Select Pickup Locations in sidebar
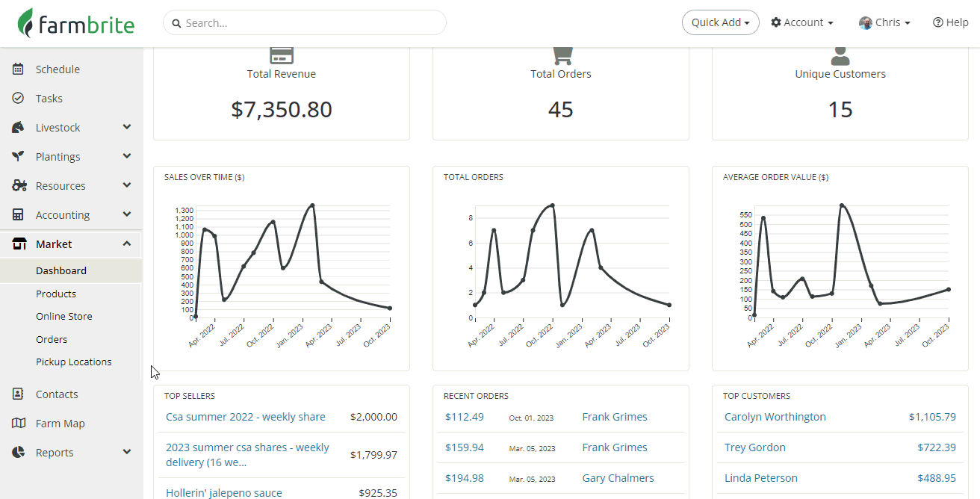The image size is (980, 499). pyautogui.click(x=74, y=362)
